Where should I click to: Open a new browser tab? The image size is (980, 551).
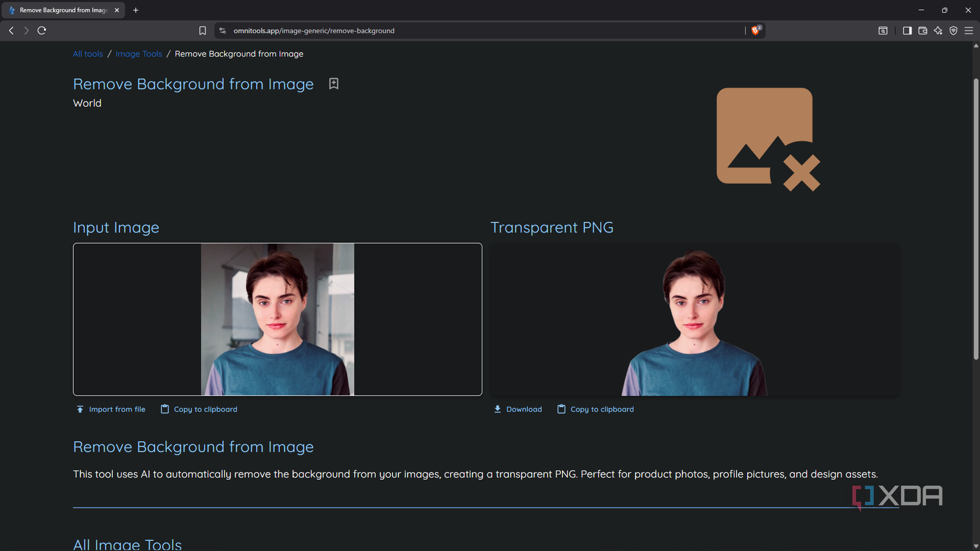point(135,10)
